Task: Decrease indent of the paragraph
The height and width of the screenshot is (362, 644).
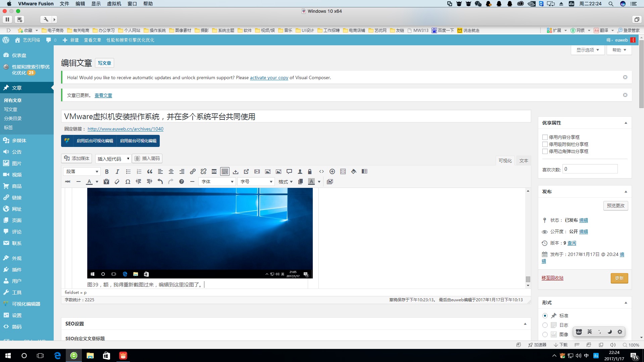Action: pos(139,182)
